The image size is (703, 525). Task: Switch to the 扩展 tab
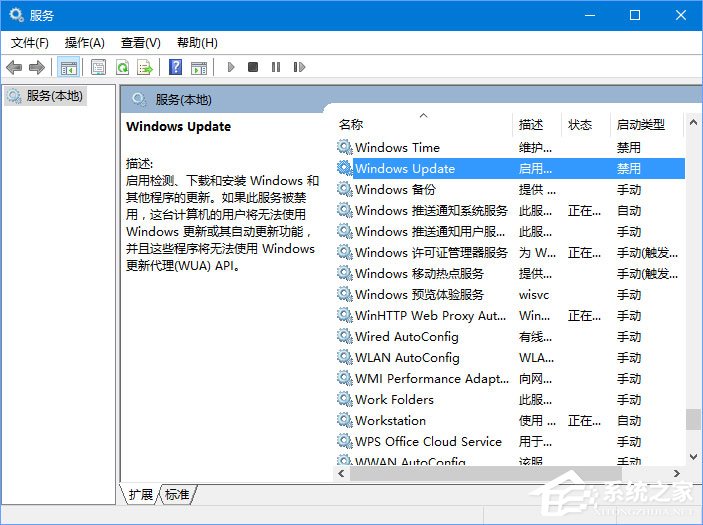pos(140,495)
